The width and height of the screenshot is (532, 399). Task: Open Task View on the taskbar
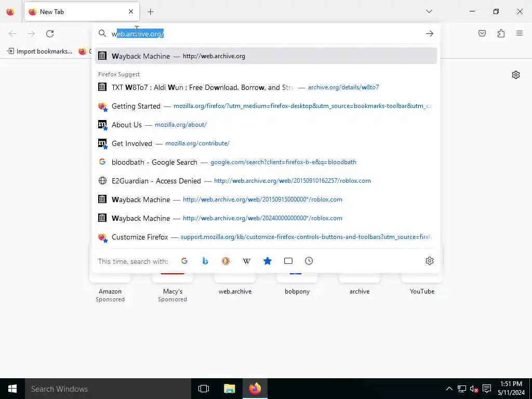204,389
